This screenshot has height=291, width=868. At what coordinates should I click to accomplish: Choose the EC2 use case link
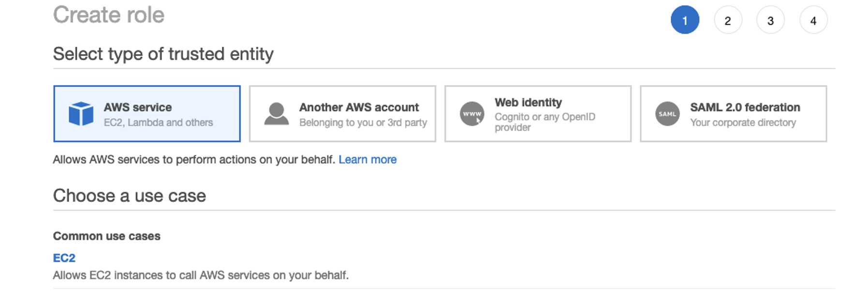pos(64,258)
